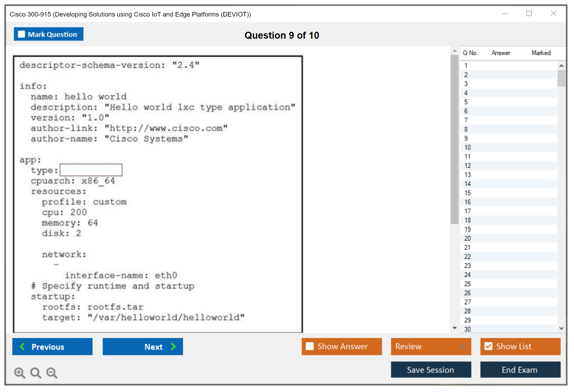This screenshot has height=392, width=574.
Task: Click the End Exam button
Action: point(520,370)
